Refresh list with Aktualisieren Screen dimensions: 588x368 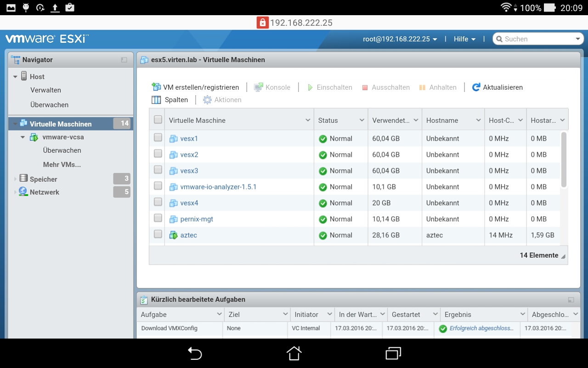pos(498,87)
